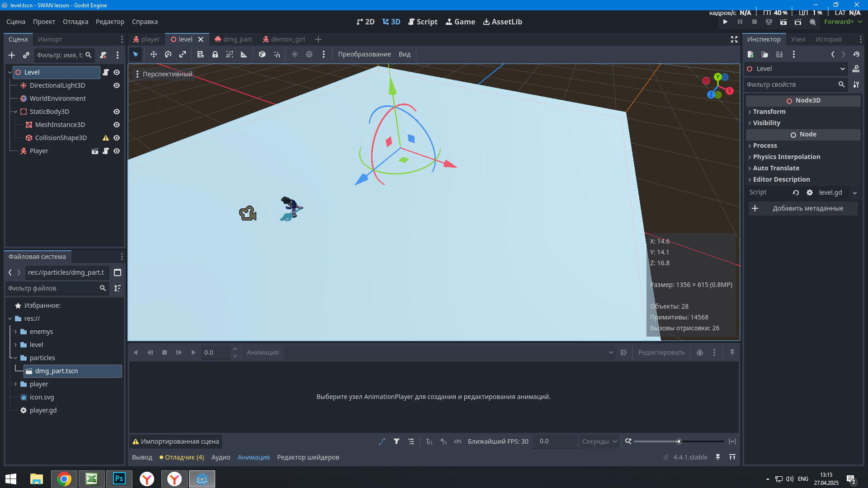Attach script icon in Scene dock
868x488 pixels.
click(x=103, y=55)
